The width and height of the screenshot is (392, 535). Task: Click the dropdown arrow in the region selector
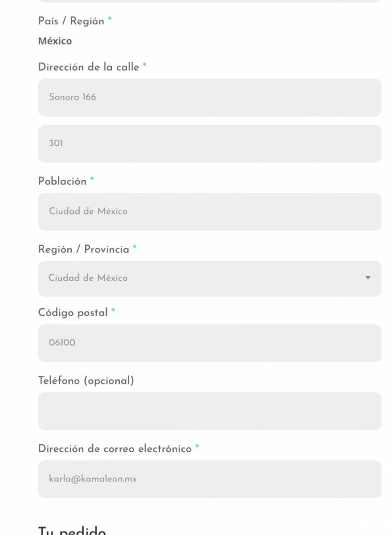pyautogui.click(x=368, y=278)
